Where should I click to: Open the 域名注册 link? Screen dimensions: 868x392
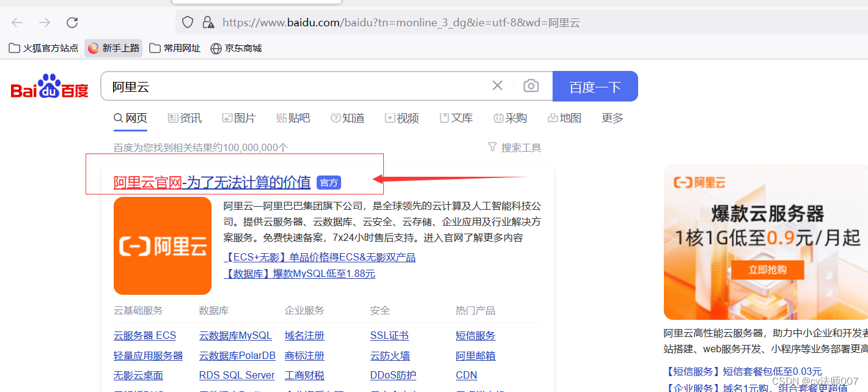pyautogui.click(x=304, y=336)
